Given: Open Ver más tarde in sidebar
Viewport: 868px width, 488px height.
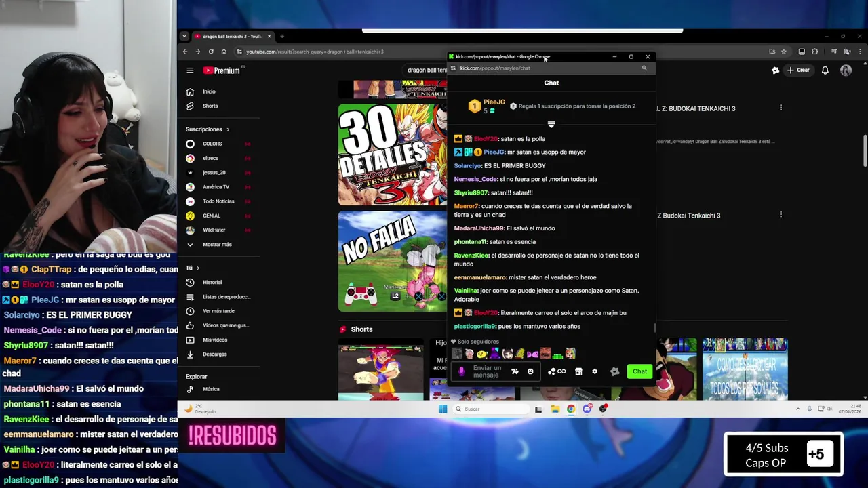Looking at the screenshot, I should (x=218, y=310).
